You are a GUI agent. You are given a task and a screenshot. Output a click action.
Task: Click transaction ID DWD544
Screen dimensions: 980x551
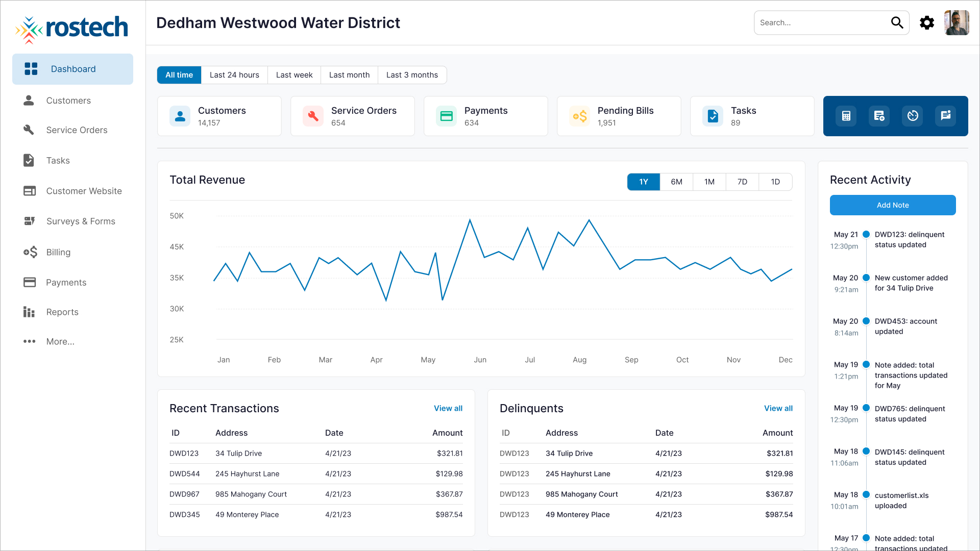point(185,474)
